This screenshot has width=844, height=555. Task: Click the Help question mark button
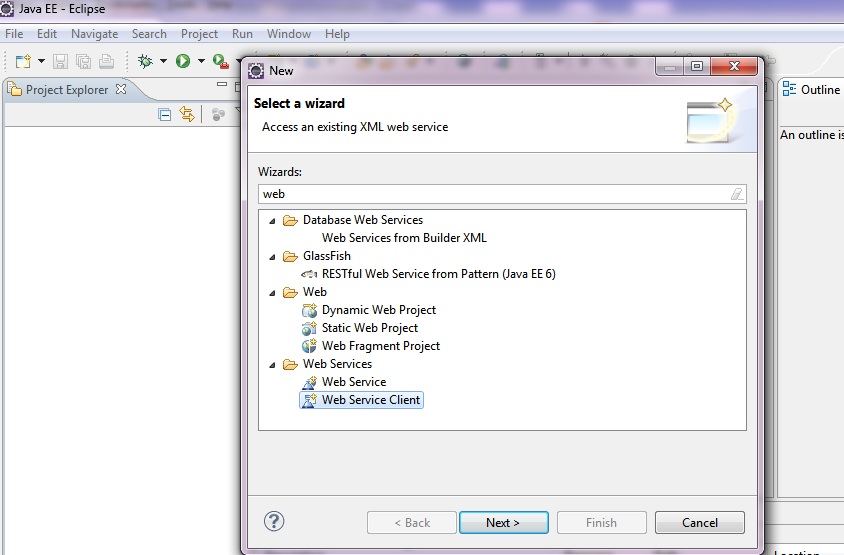point(274,521)
